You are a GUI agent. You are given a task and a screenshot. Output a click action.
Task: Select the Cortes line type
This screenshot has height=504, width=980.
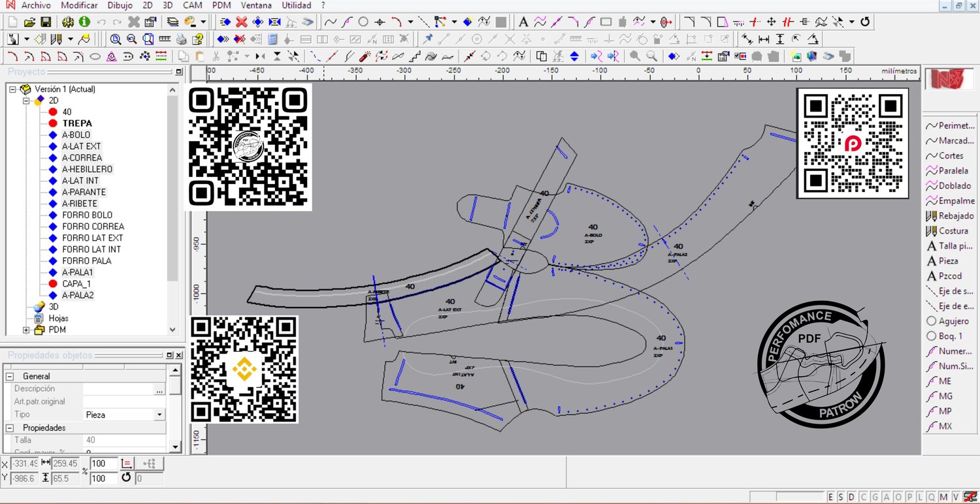click(945, 155)
